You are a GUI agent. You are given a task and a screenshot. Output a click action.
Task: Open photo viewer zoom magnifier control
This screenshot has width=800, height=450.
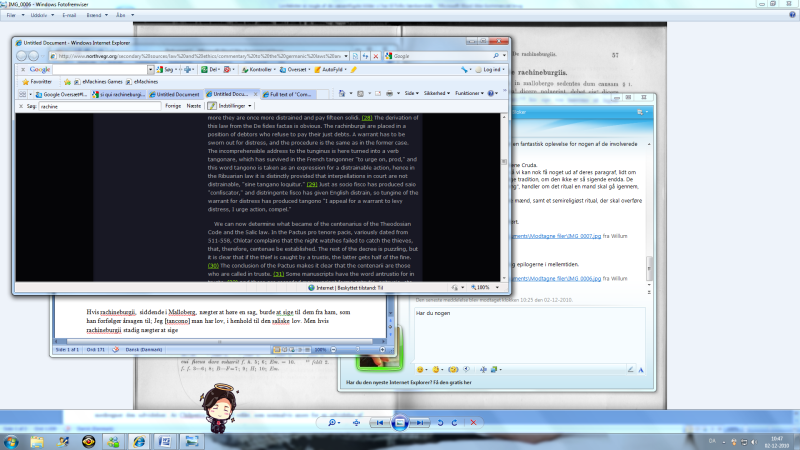334,422
